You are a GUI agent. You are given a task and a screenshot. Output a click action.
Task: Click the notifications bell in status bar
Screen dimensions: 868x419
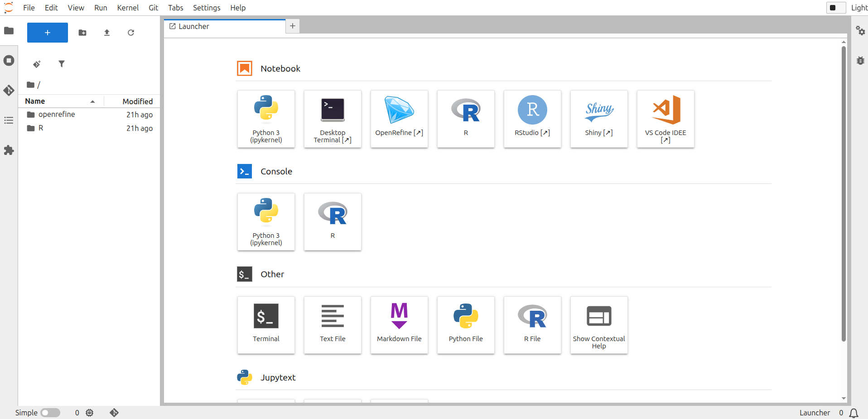[854, 413]
